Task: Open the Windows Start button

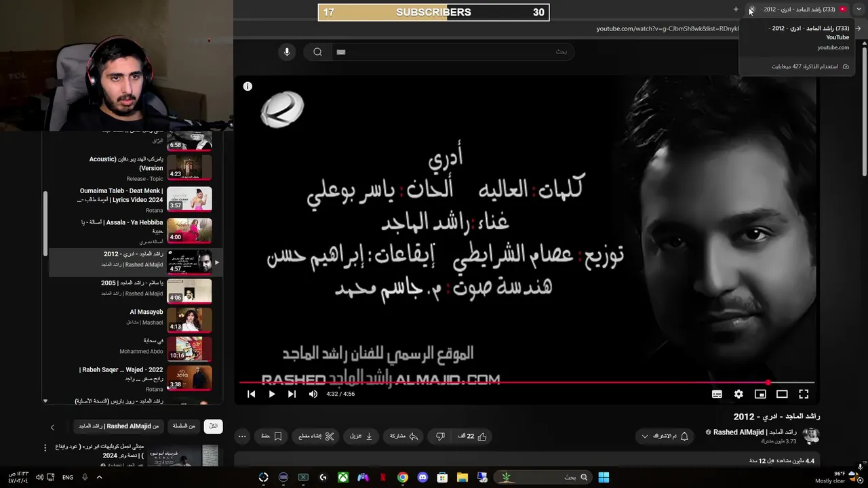Action: click(604, 477)
